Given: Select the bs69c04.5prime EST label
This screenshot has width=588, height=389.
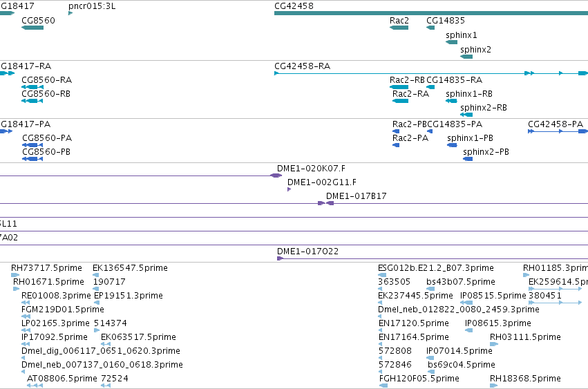Looking at the screenshot, I should (462, 365).
